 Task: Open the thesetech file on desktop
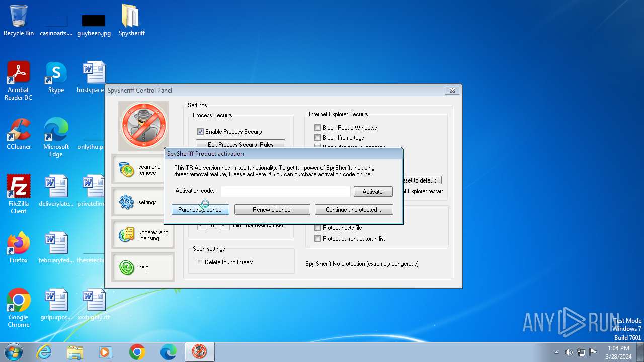[91, 256]
